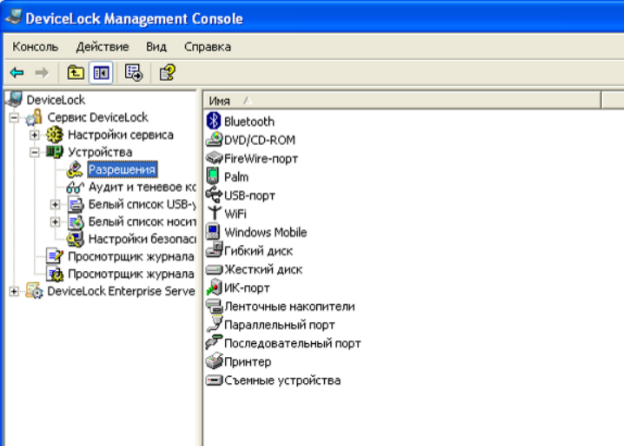This screenshot has height=447, width=624.
Task: Select the Windows Mobile device icon
Action: pyautogui.click(x=213, y=232)
